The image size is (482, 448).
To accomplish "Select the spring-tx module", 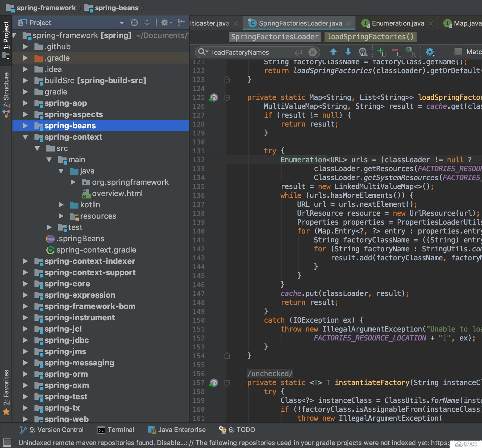I will (57, 408).
